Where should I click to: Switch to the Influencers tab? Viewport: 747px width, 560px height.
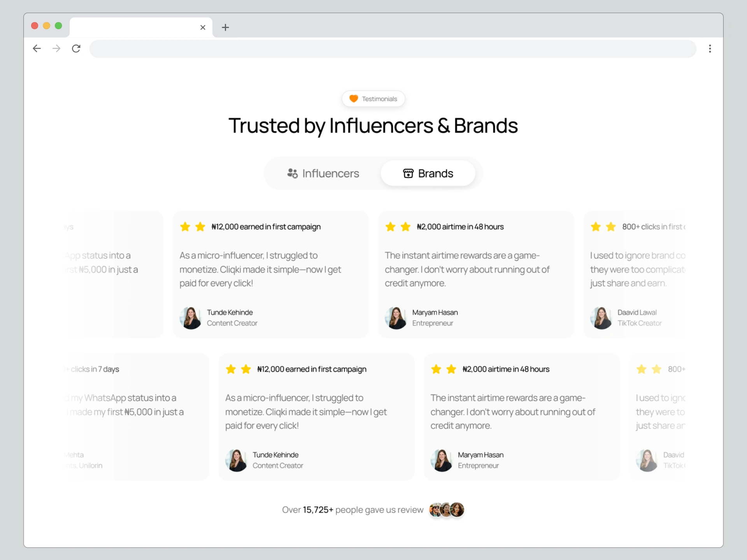tap(323, 173)
